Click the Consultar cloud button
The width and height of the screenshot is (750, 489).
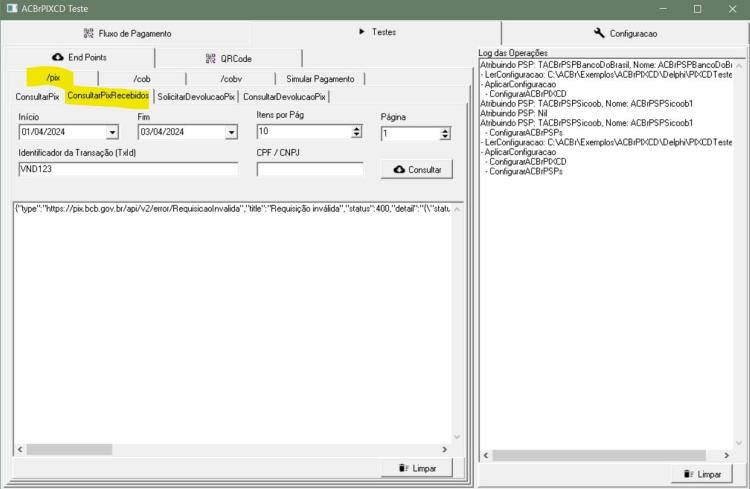(417, 169)
